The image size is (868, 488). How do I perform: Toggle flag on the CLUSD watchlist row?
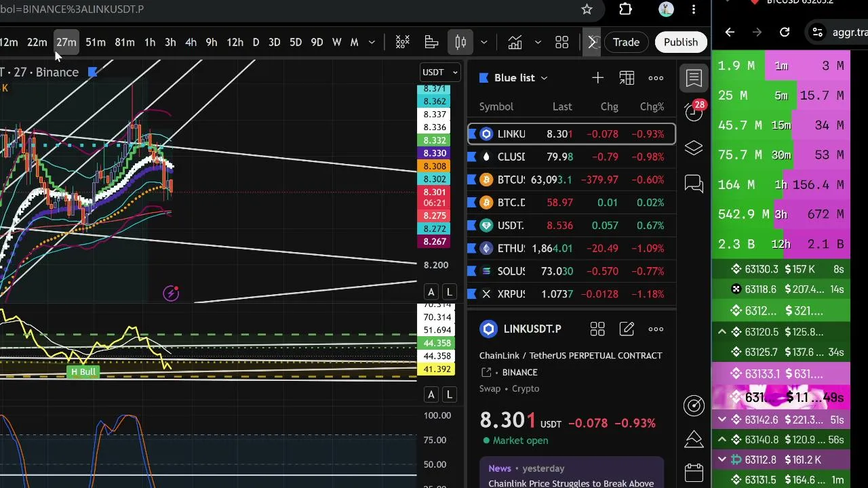click(x=472, y=157)
